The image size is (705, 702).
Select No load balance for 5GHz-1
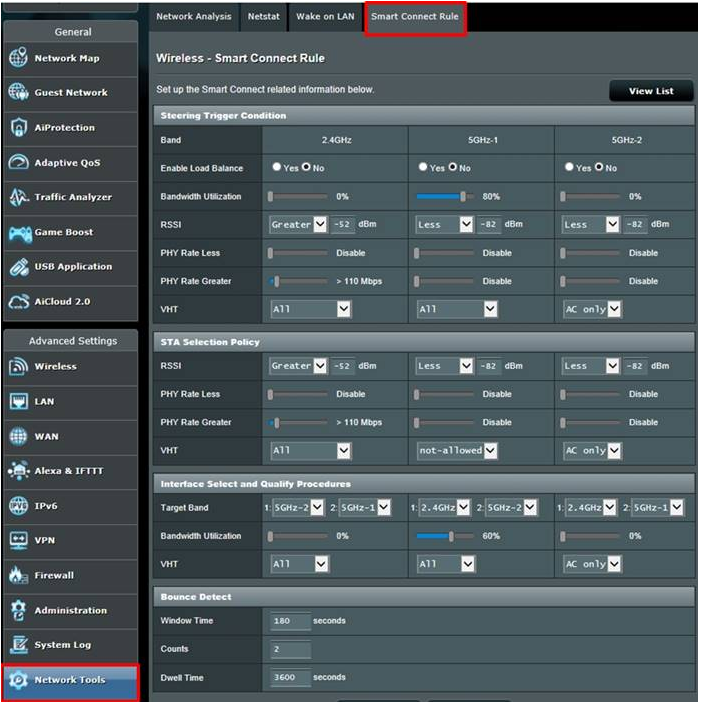click(x=452, y=167)
